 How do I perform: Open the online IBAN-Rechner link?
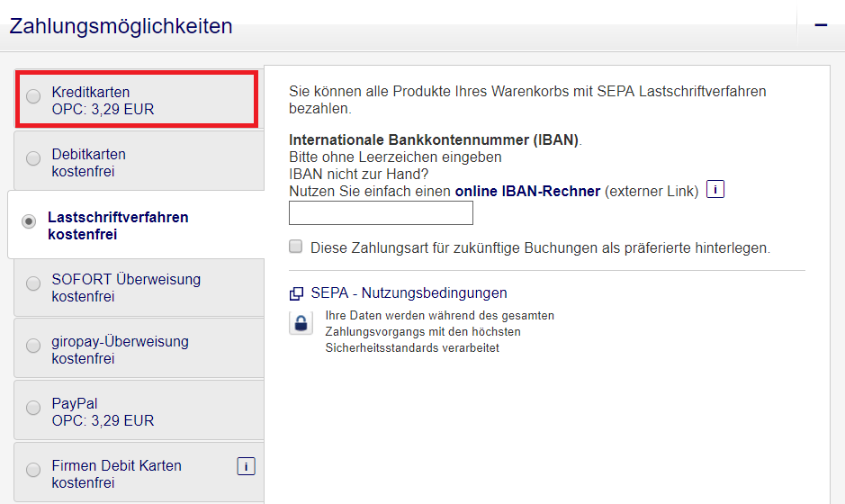tap(527, 191)
